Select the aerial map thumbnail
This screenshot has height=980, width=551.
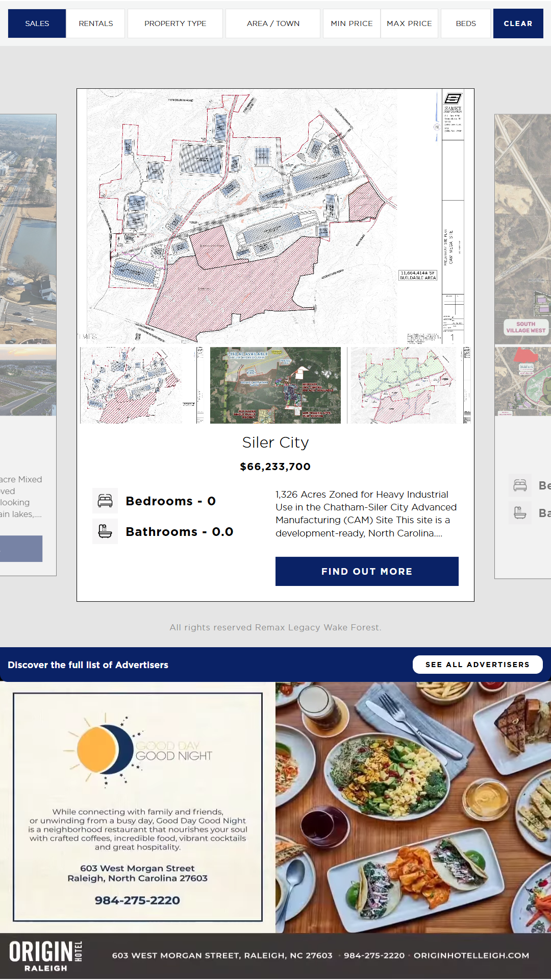pos(275,385)
